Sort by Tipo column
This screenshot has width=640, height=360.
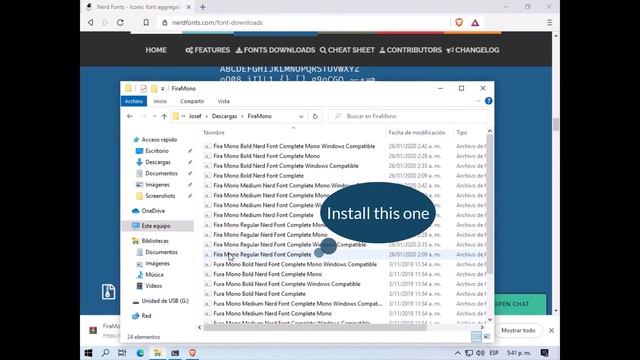point(462,133)
